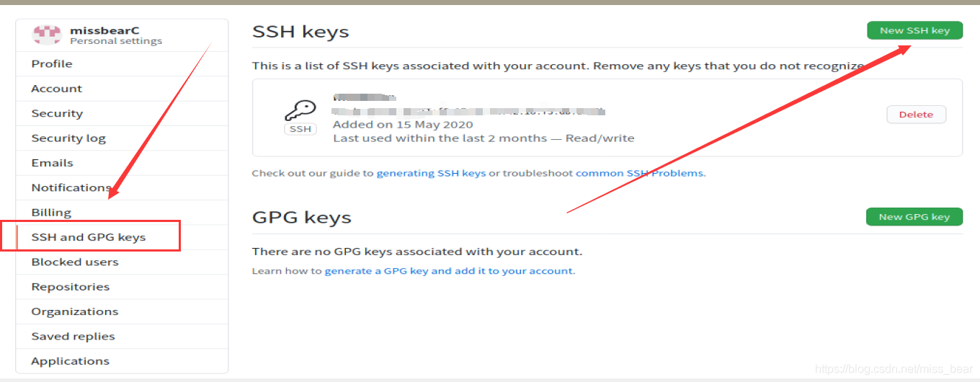The image size is (980, 382).
Task: Open the Security settings section
Action: (57, 113)
